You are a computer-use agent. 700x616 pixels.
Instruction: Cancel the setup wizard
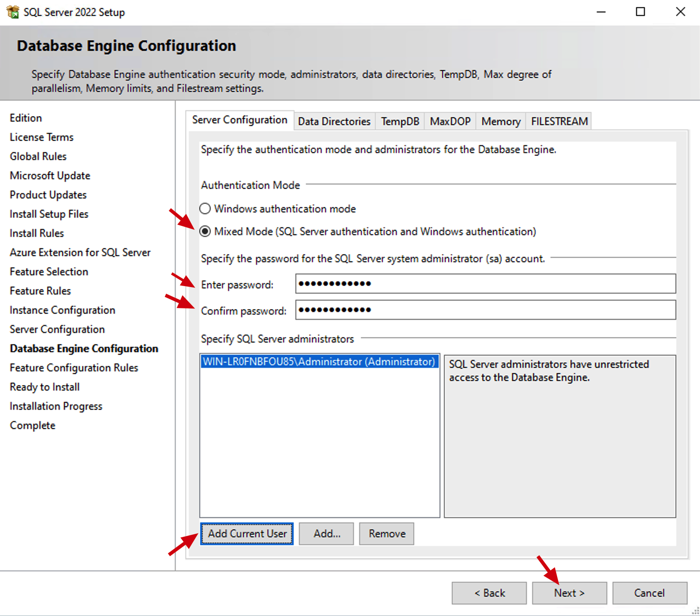click(x=650, y=593)
